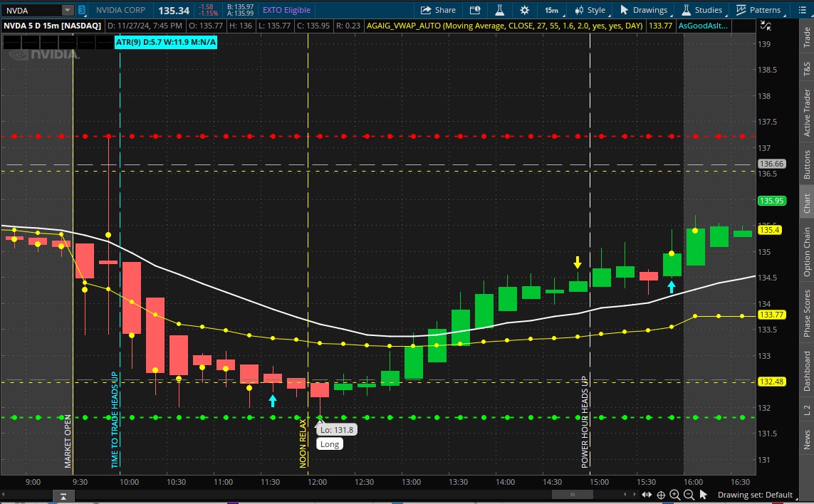The image size is (814, 504).
Task: Open the Option Chain sidebar tab
Action: pyautogui.click(x=807, y=252)
